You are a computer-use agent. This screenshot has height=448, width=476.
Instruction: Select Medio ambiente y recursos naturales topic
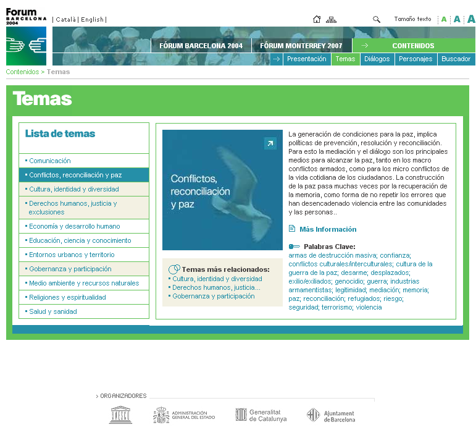84,283
